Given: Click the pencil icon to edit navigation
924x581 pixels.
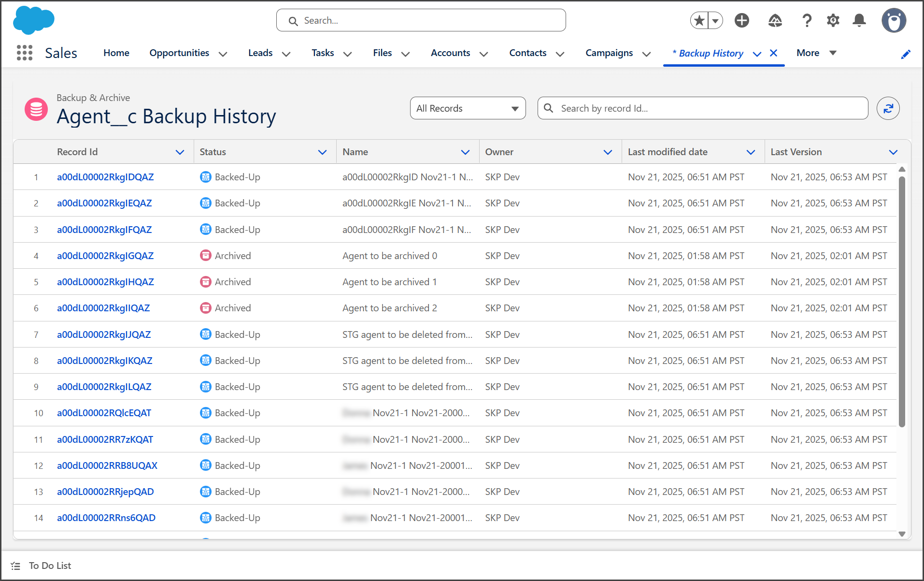Looking at the screenshot, I should point(906,54).
